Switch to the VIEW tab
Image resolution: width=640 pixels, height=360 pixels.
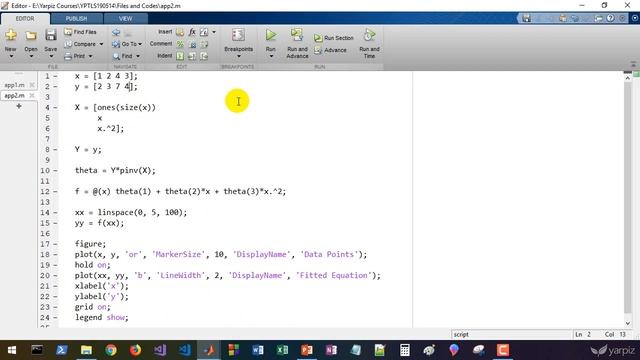point(125,19)
